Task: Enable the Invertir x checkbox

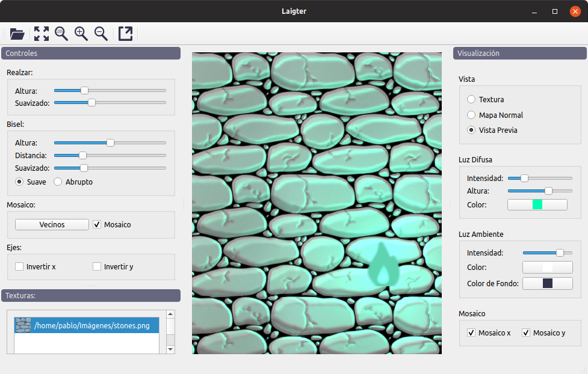Action: (x=19, y=266)
